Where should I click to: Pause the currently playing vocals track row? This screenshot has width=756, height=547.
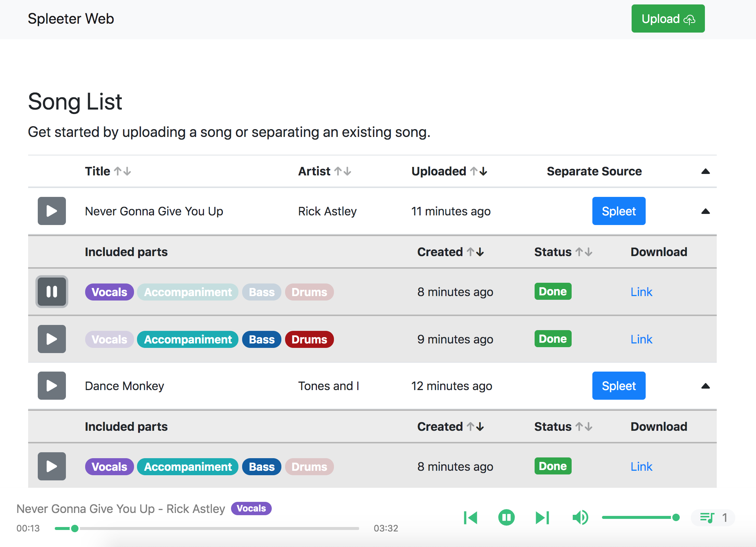point(51,292)
